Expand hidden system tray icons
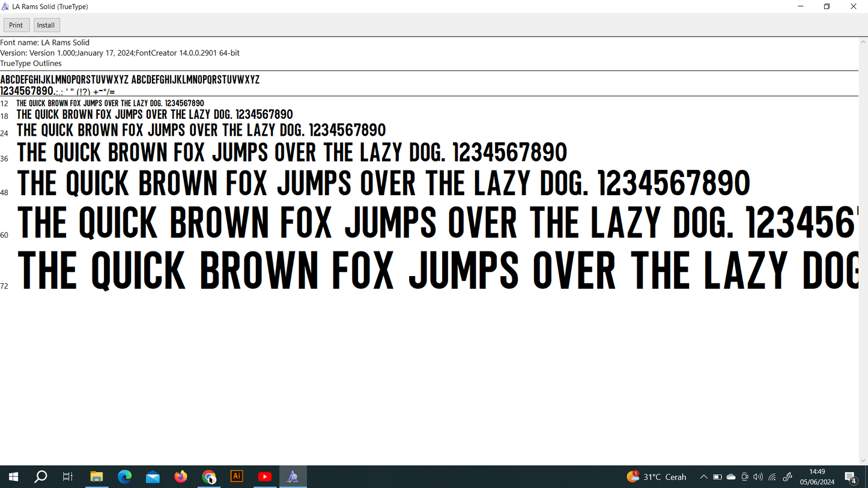The image size is (868, 488). click(703, 477)
